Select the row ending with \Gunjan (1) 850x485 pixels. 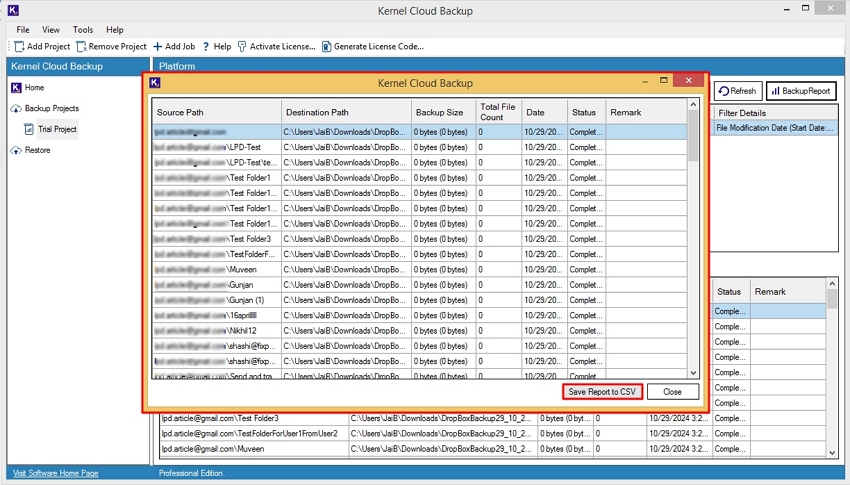pos(419,300)
